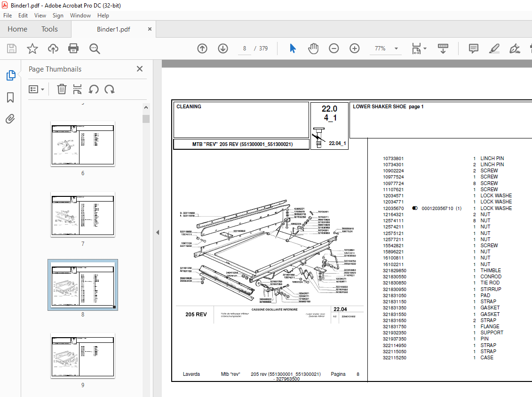Print the document with the printer icon

73,49
